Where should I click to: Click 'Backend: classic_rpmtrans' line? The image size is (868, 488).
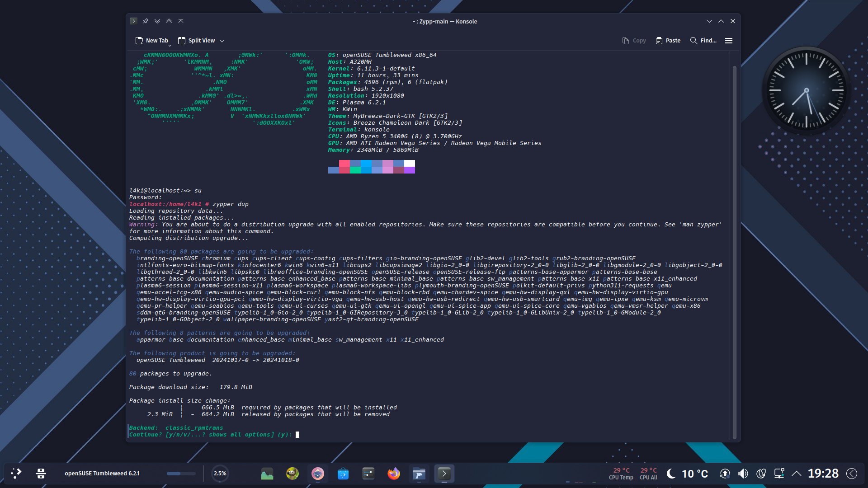(x=176, y=428)
